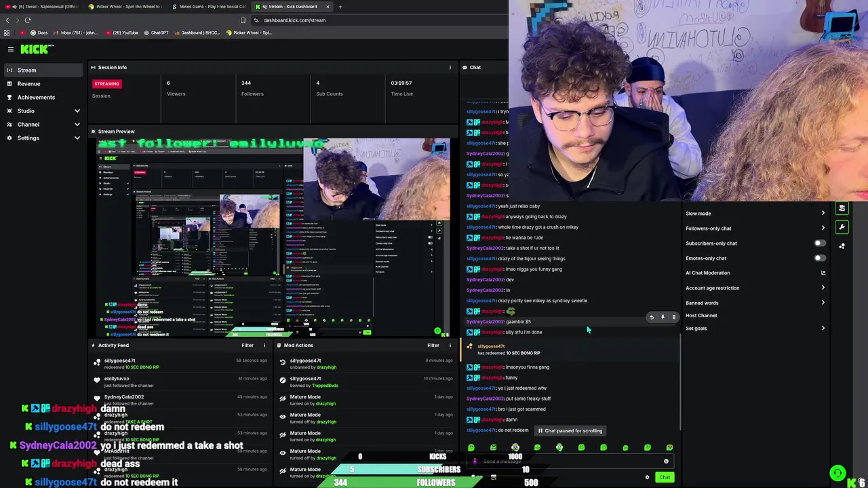Click the three-dots icon below the wrench
Screen dimensions: 868x488
tap(842, 246)
